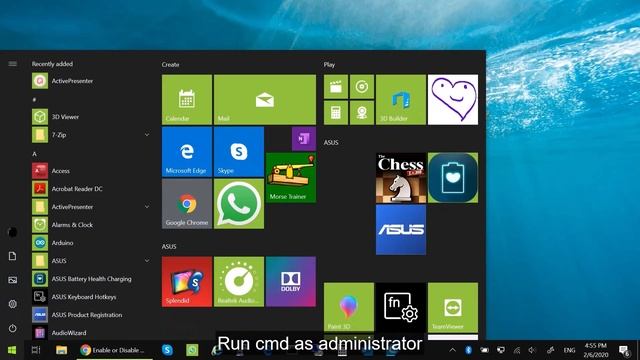The width and height of the screenshot is (640, 360).
Task: Click the '#' letter group header
Action: [34, 100]
